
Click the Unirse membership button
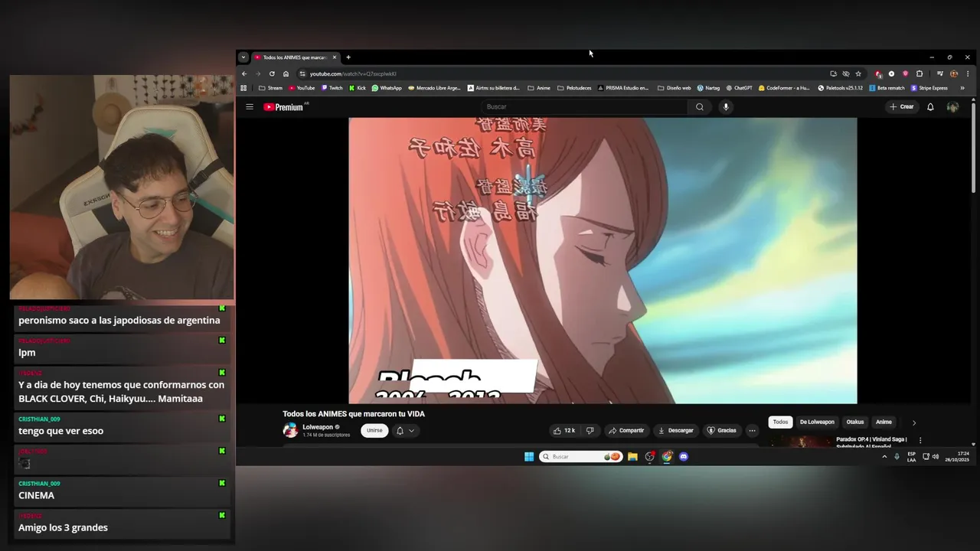(x=374, y=431)
